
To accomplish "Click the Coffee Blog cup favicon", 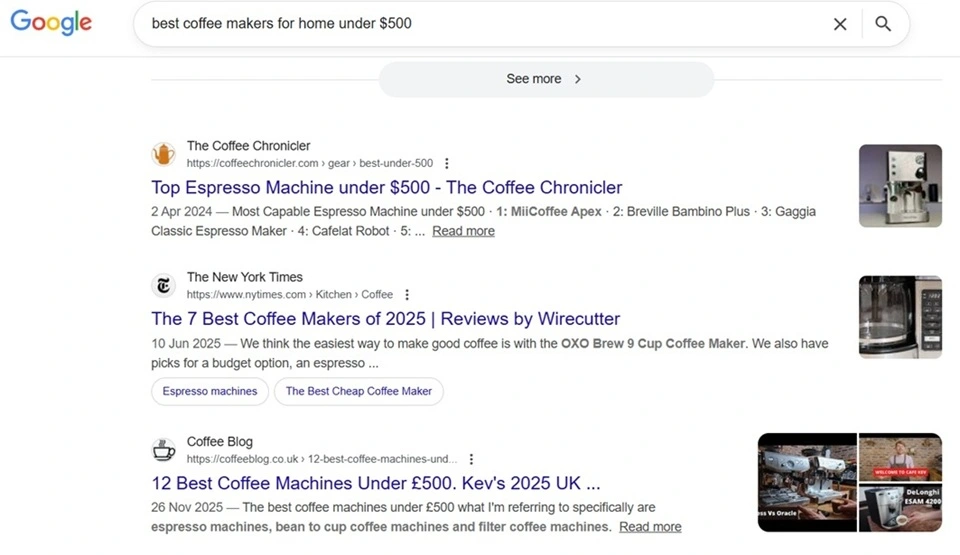I will click(x=163, y=450).
